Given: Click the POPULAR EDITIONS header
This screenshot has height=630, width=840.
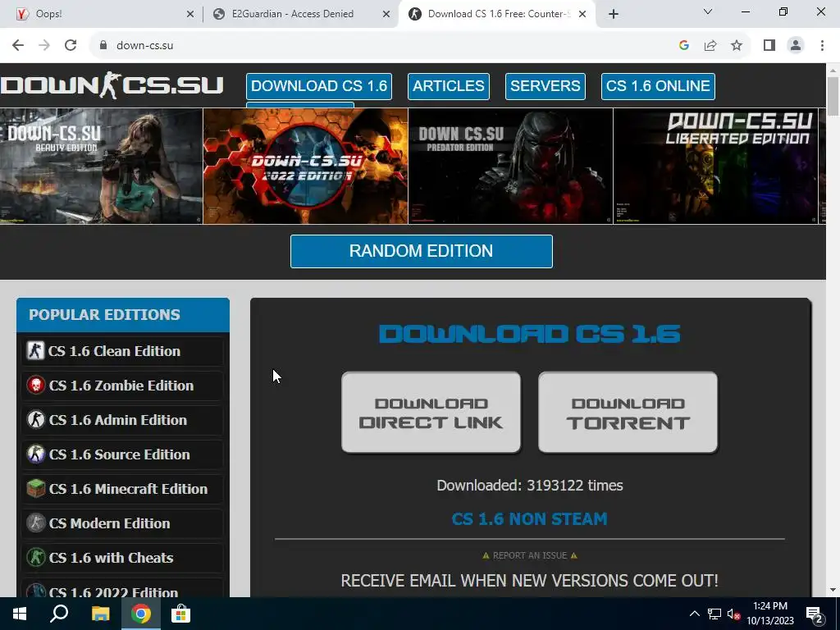Looking at the screenshot, I should pyautogui.click(x=123, y=315).
